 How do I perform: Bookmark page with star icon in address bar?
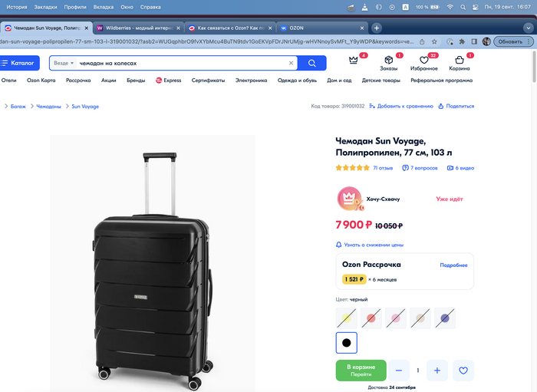434,41
